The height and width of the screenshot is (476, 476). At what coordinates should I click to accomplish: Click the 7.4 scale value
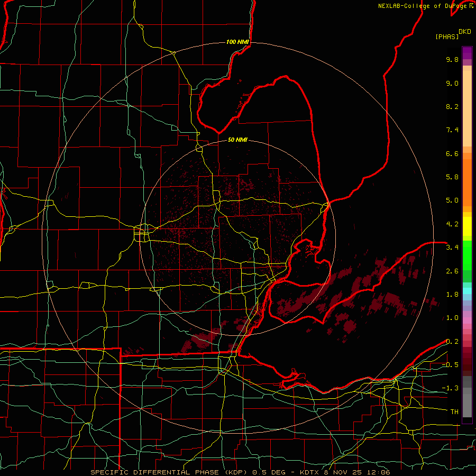(x=452, y=130)
